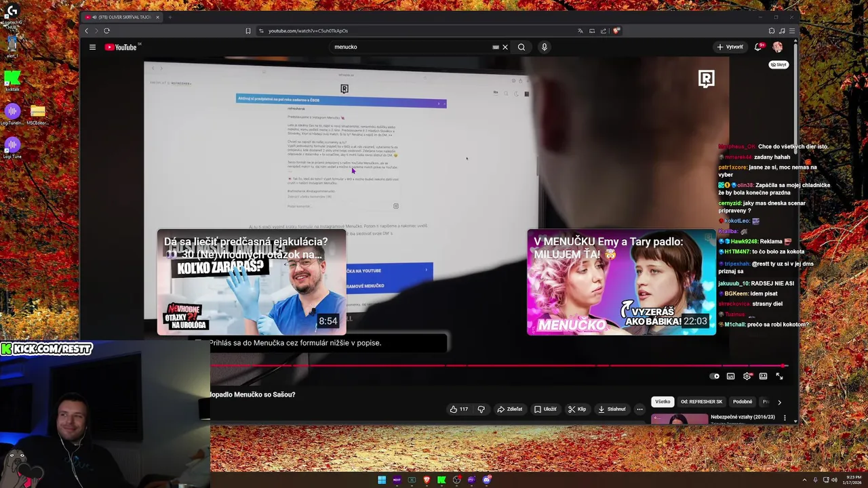Screen dimensions: 868x488
Task: Hide the end cards with Skryť
Action: (778, 64)
